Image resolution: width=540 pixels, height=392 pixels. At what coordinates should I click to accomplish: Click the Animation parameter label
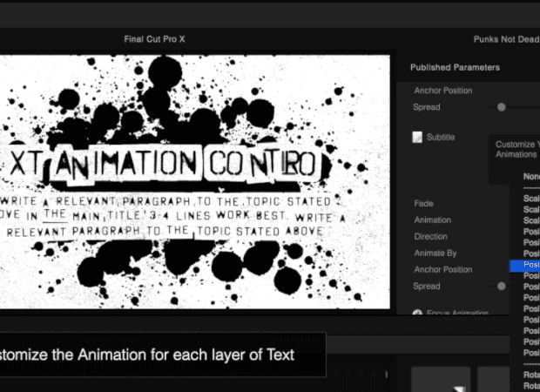433,220
